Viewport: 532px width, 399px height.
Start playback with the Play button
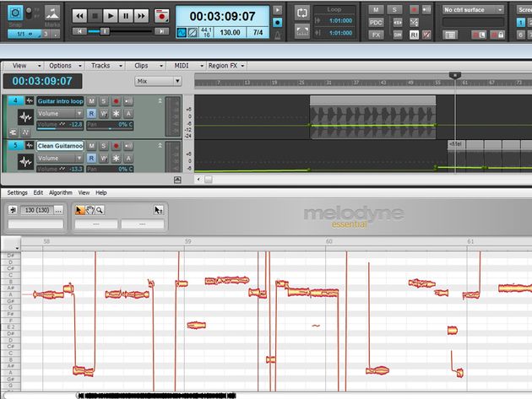(x=111, y=16)
